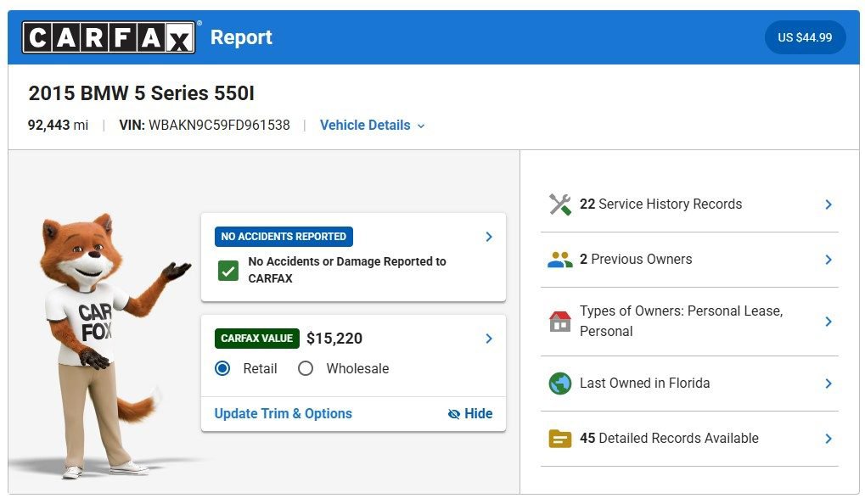Image resolution: width=865 pixels, height=504 pixels.
Task: Click the globe icon beside Last Owned in Florida
Action: pos(560,384)
